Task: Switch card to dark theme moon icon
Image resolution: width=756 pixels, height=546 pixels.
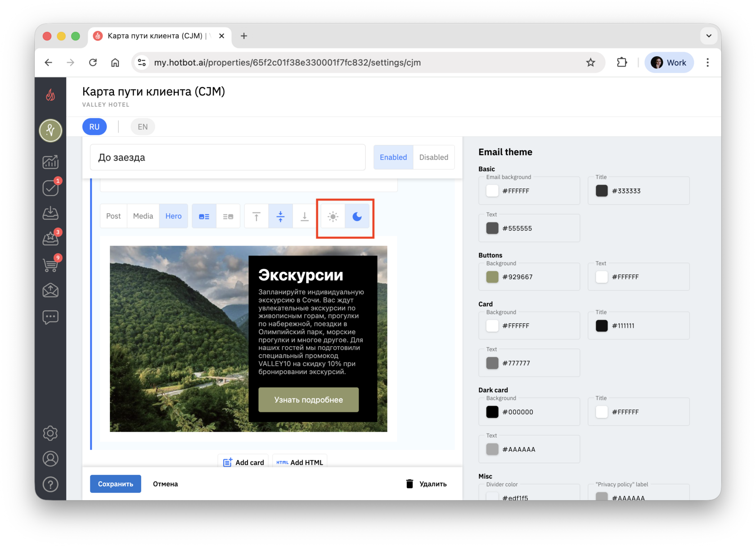Action: click(357, 216)
